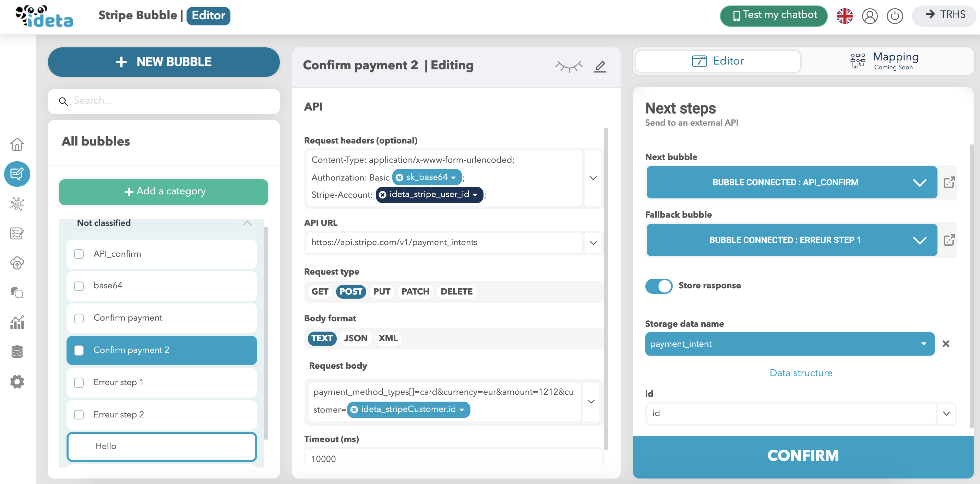Select the JSON body format

tap(355, 338)
